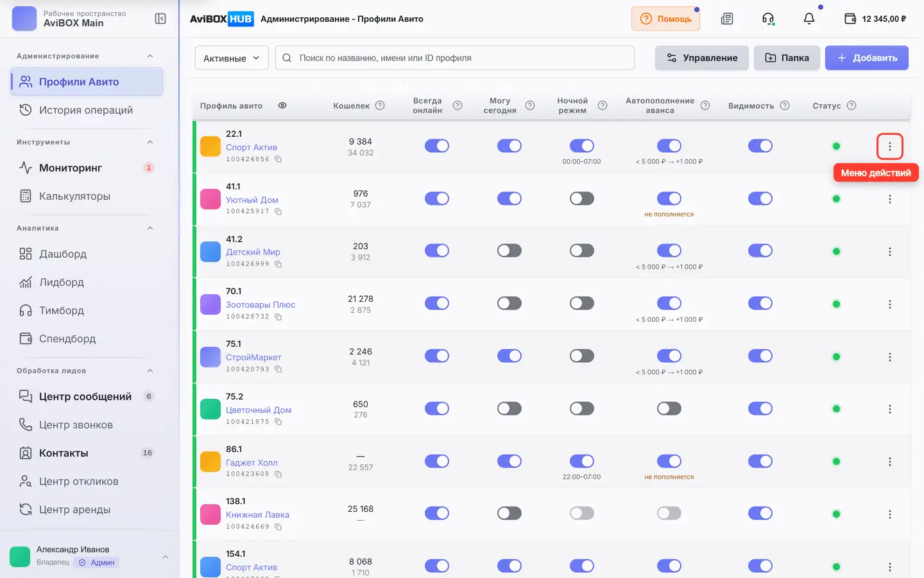Open История операций in sidebar
Screen dimensions: 924x578
pyautogui.click(x=87, y=110)
